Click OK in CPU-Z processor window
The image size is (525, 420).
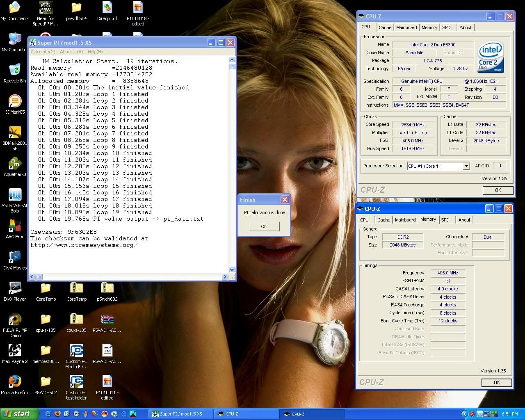pyautogui.click(x=498, y=190)
